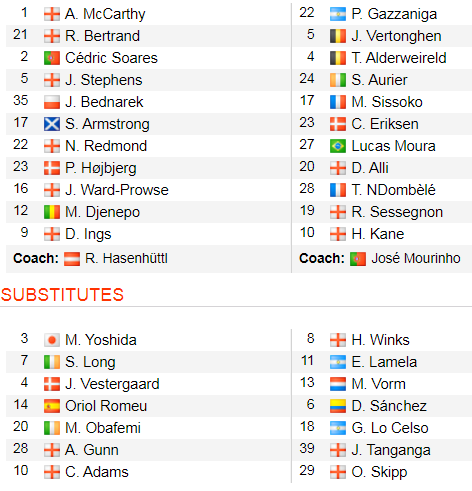472x491 pixels.
Task: Select coach José Mourinho's name
Action: click(416, 258)
